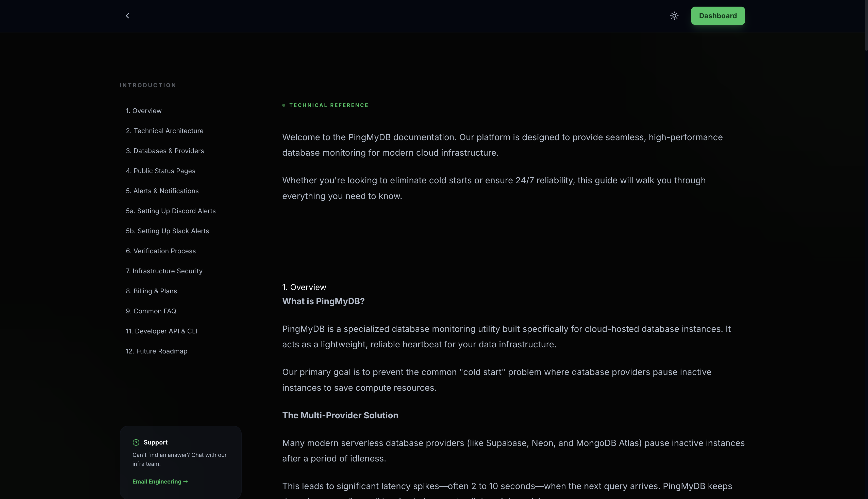Open Setting Up Slack Alerts

tap(167, 231)
